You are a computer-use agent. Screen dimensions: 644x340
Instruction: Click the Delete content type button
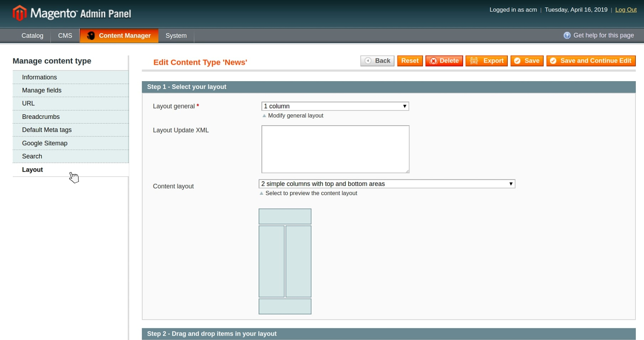click(444, 61)
